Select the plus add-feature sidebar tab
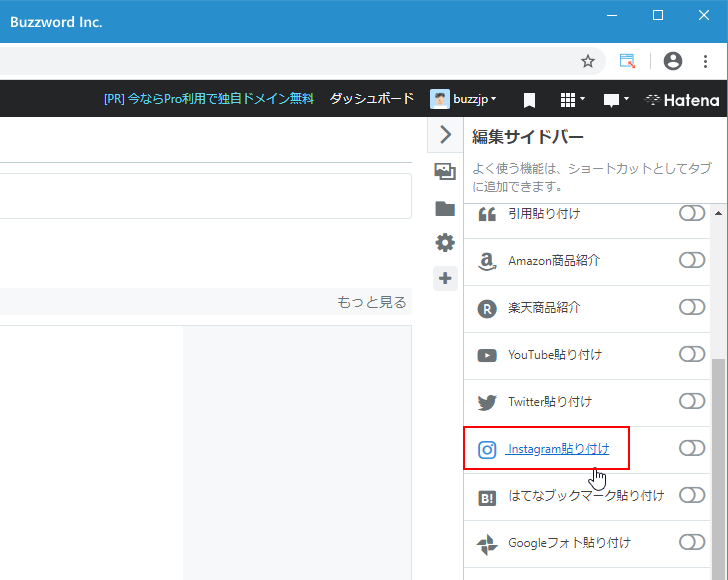Image resolution: width=728 pixels, height=580 pixels. click(445, 278)
